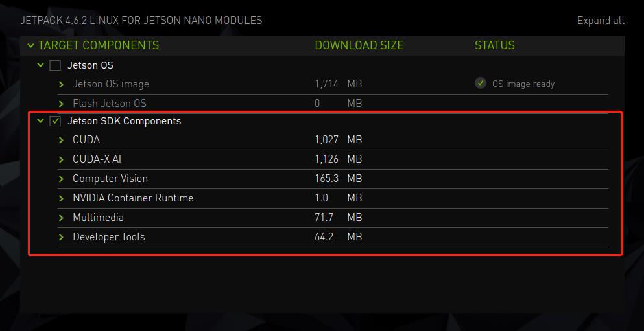Image resolution: width=644 pixels, height=331 pixels.
Task: Expand the NVIDIA Container Runtime row
Action: (x=61, y=198)
